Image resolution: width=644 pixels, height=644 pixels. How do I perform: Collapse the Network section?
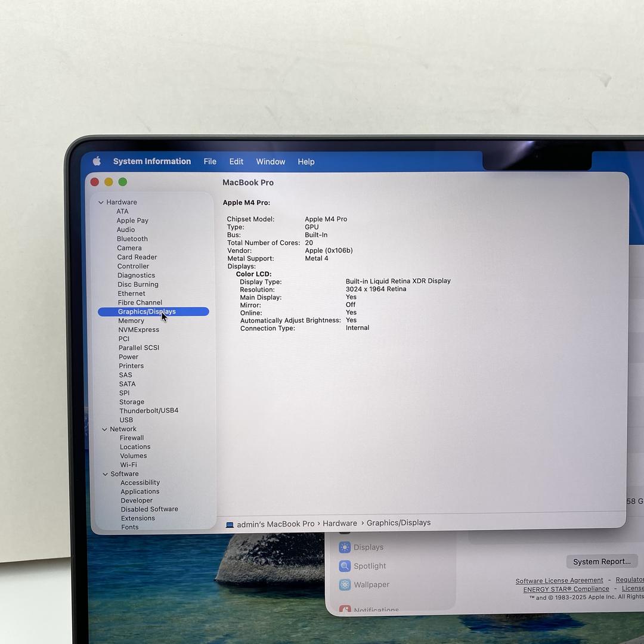coord(104,429)
